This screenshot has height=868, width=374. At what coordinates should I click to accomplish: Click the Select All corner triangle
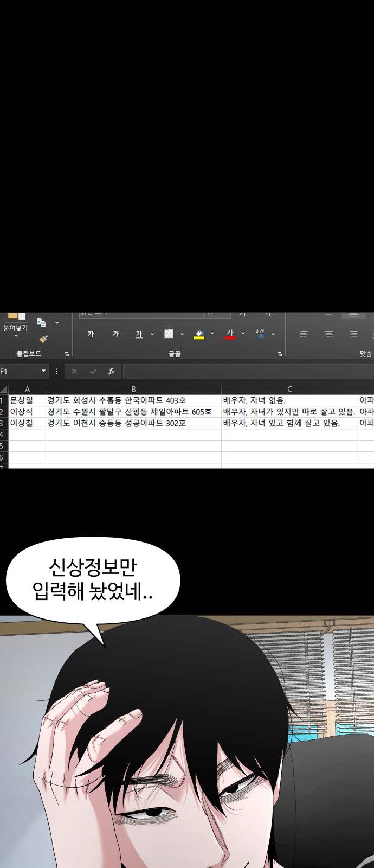click(4, 390)
